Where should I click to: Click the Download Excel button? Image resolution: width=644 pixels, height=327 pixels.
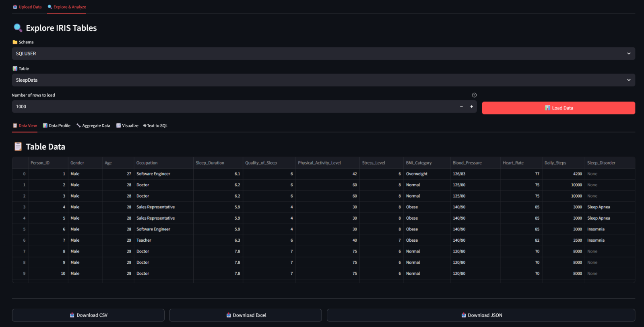pos(246,315)
